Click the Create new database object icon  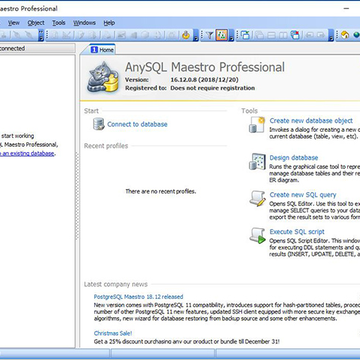257,125
